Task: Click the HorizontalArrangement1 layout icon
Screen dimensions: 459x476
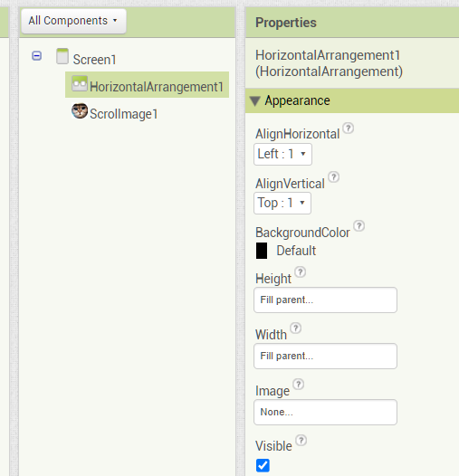Action: pyautogui.click(x=80, y=83)
